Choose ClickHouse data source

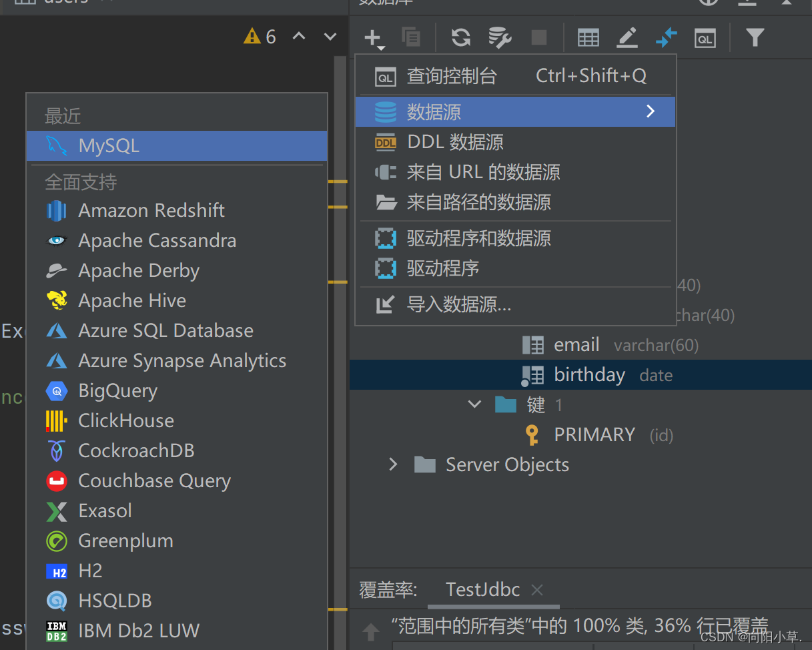coord(177,420)
